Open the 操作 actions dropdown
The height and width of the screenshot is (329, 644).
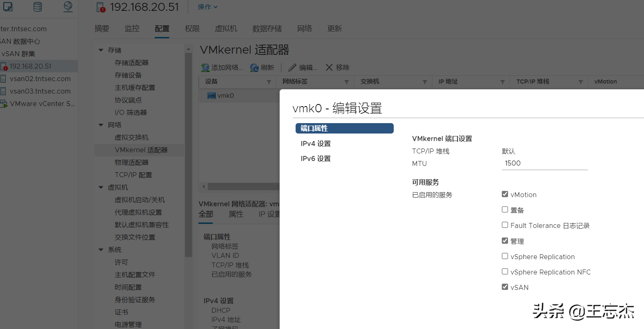207,7
